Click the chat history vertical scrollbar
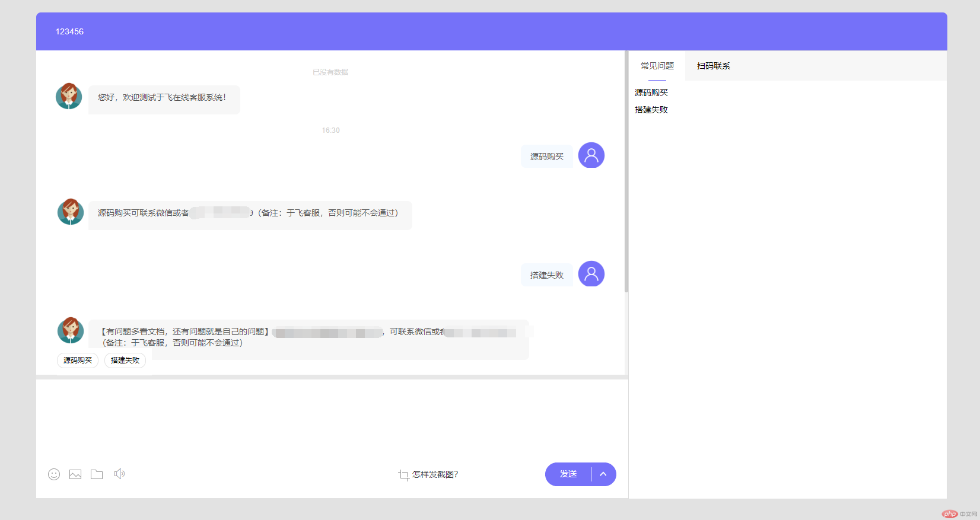 626,172
